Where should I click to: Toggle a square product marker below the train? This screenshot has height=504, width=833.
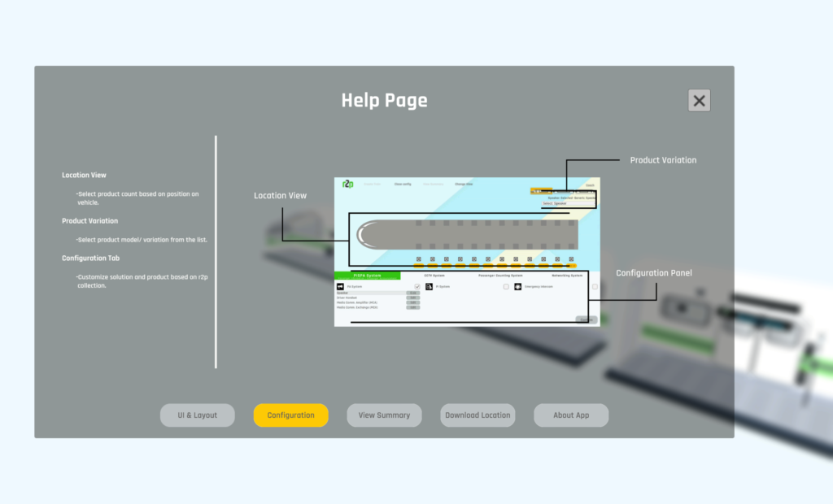pos(419,259)
